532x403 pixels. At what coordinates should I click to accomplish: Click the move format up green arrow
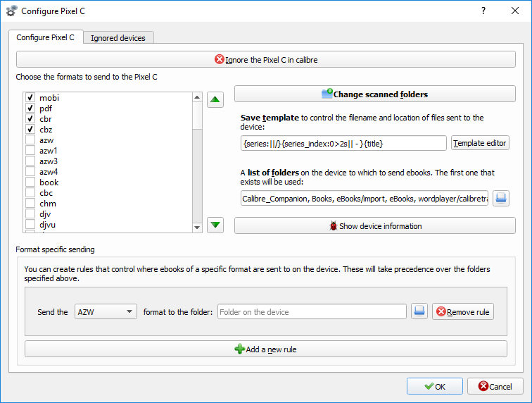215,99
